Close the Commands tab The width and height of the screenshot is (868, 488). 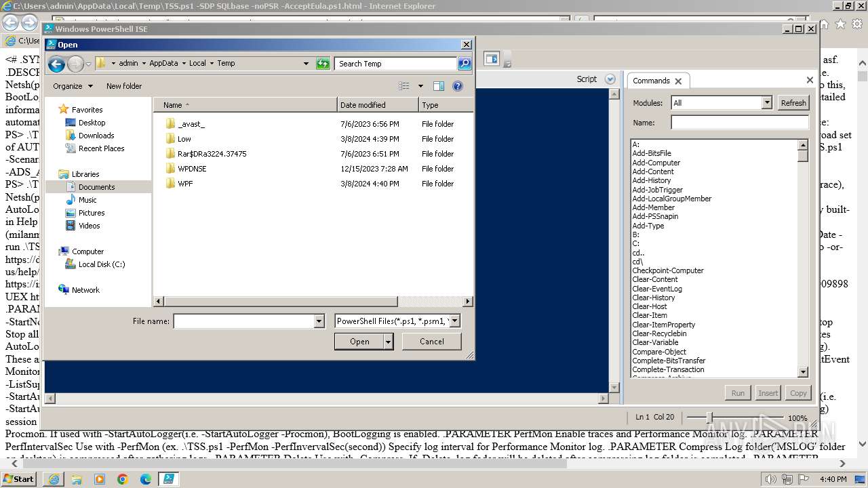click(x=678, y=81)
